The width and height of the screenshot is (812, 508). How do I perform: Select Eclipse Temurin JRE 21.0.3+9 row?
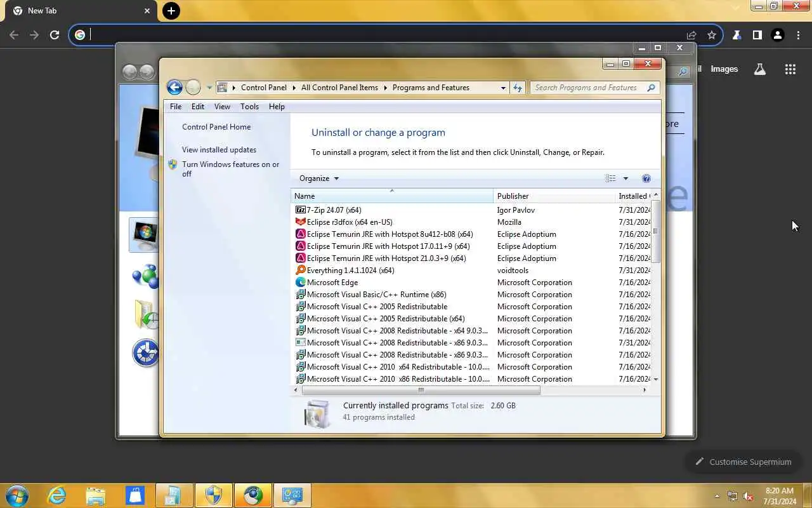471,258
